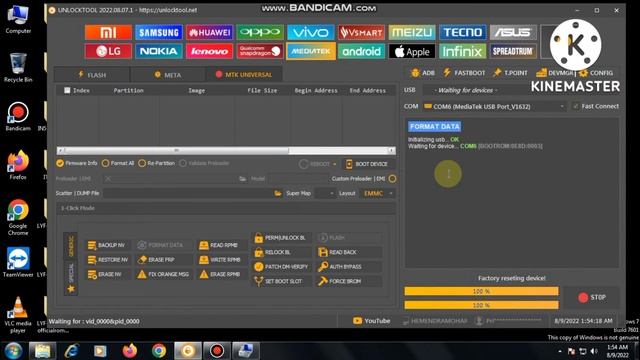Click the Scatter | DUMP File input field
This screenshot has width=640, height=360.
click(188, 193)
